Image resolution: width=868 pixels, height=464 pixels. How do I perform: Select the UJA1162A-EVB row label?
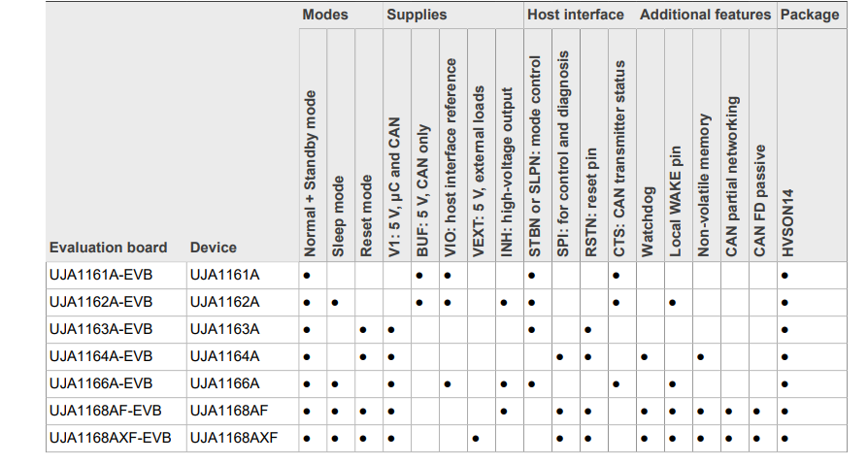tap(101, 303)
